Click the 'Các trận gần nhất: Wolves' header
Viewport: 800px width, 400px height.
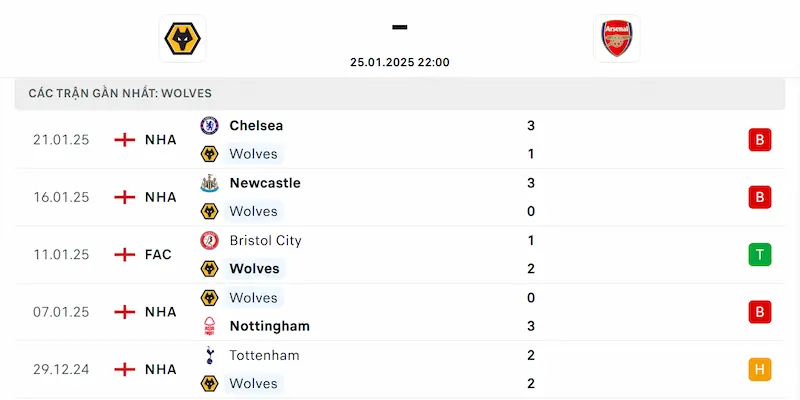pos(120,93)
